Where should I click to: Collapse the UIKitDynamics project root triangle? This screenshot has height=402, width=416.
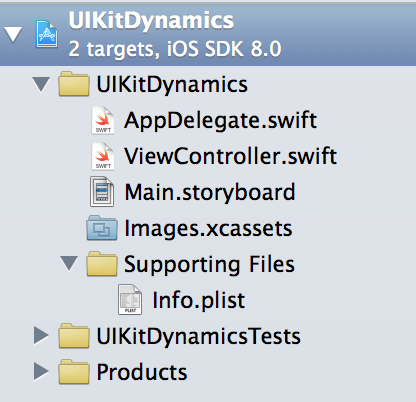13,34
